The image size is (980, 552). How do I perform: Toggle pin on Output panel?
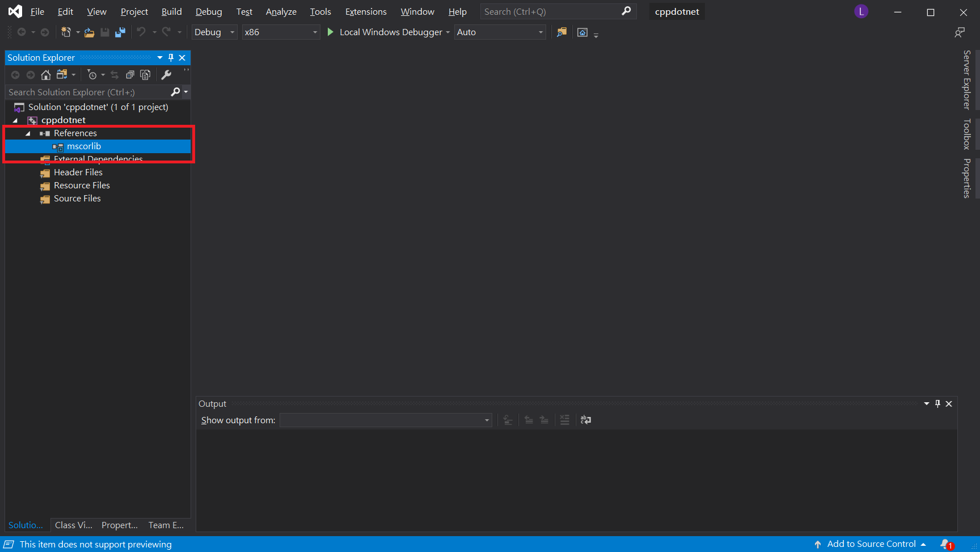coord(937,403)
